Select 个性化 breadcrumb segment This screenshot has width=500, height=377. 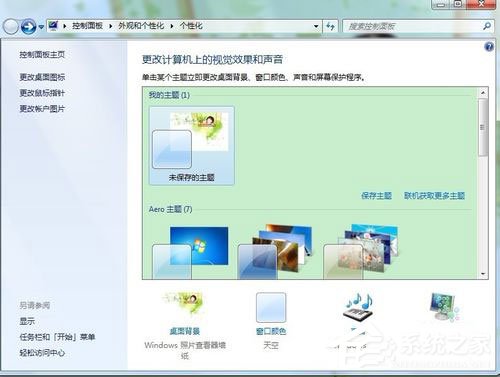pos(191,26)
